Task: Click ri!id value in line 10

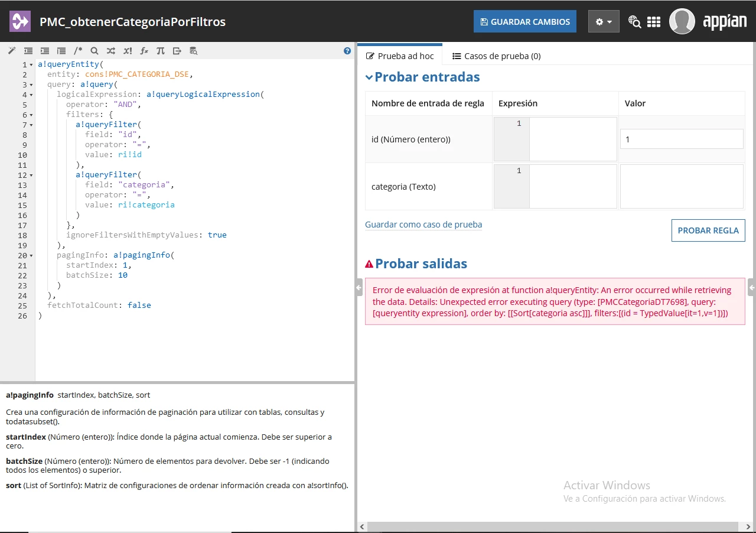Action: (130, 155)
